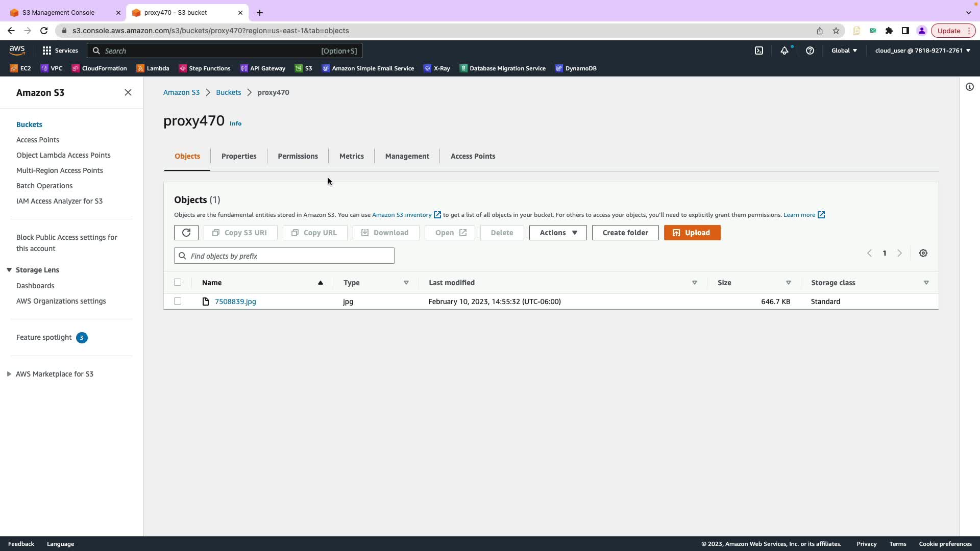Open the info panel icon at right

point(969,87)
